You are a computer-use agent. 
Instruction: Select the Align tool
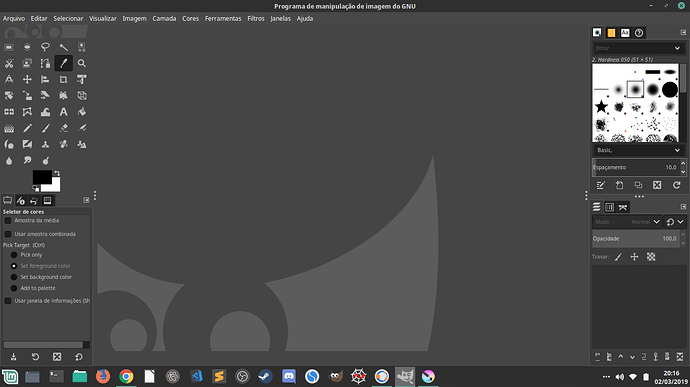[x=45, y=79]
